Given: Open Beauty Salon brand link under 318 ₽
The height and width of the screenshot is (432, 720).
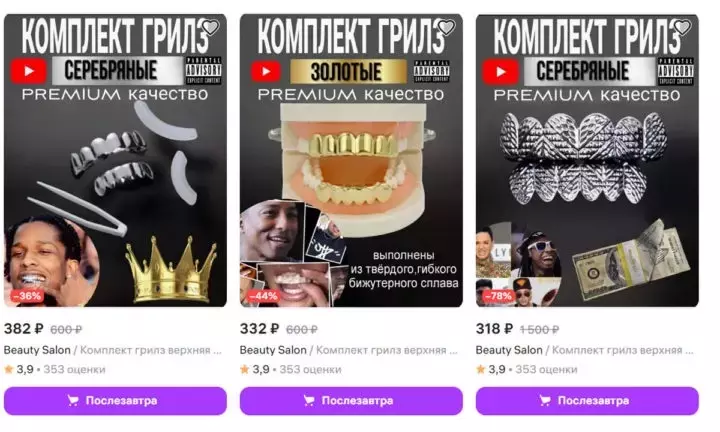Looking at the screenshot, I should [509, 350].
